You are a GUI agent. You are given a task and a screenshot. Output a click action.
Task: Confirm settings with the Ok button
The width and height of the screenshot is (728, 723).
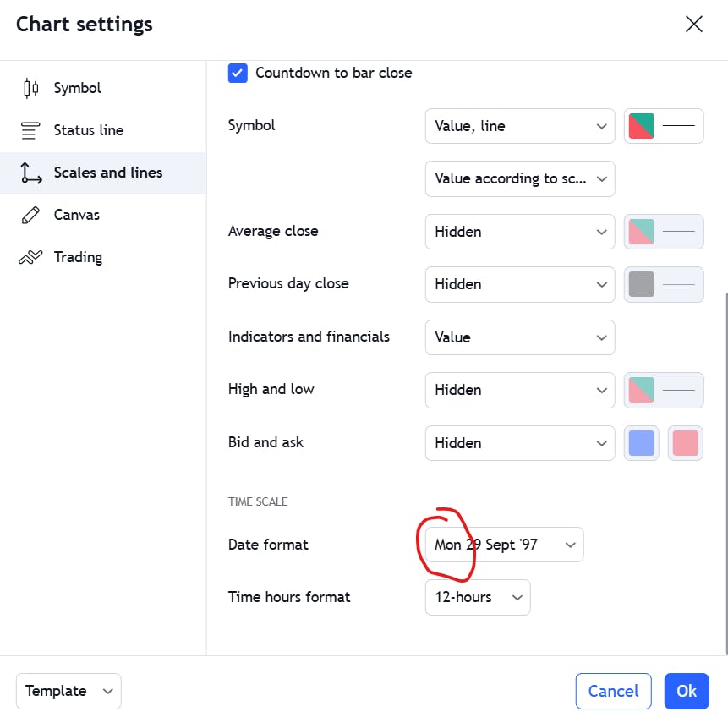pyautogui.click(x=687, y=691)
